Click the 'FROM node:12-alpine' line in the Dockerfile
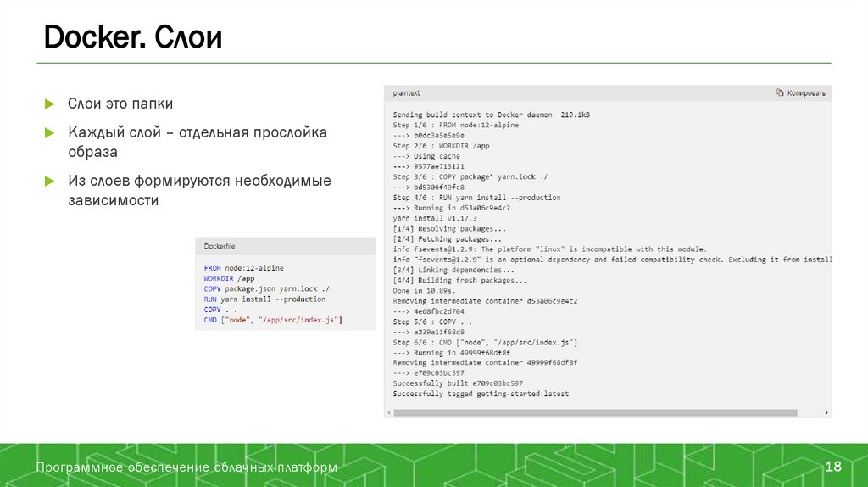Viewport: 868px width, 487px height. point(243,268)
